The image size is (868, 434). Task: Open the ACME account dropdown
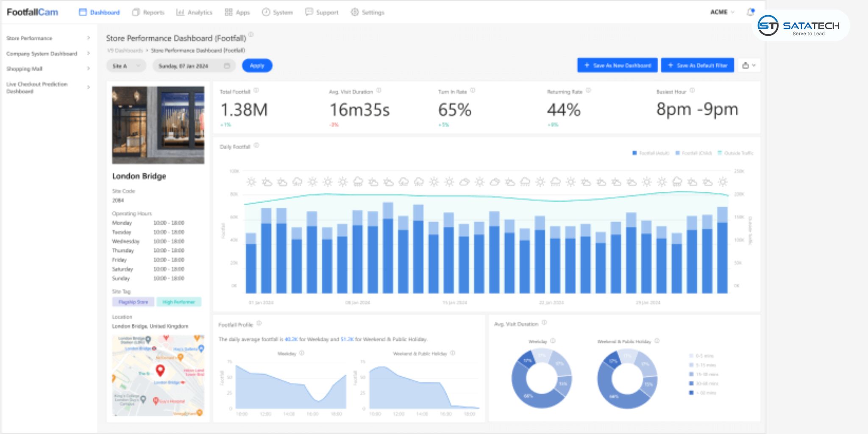pos(722,12)
